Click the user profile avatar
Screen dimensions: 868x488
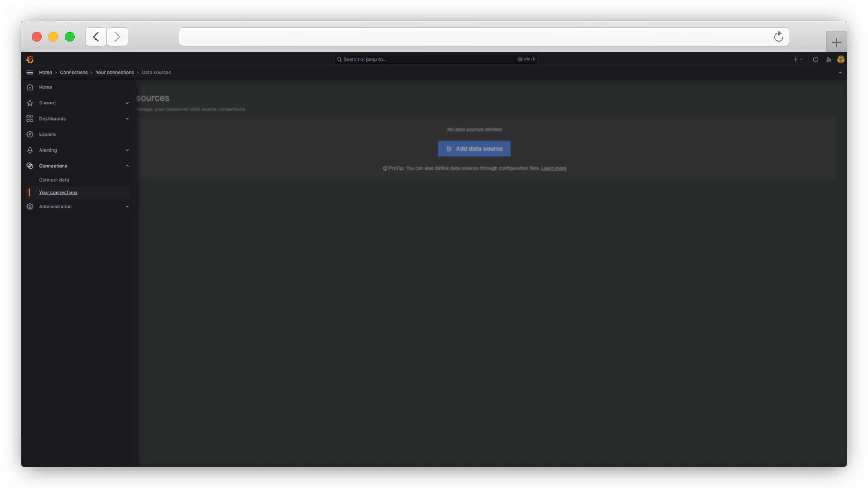(841, 59)
